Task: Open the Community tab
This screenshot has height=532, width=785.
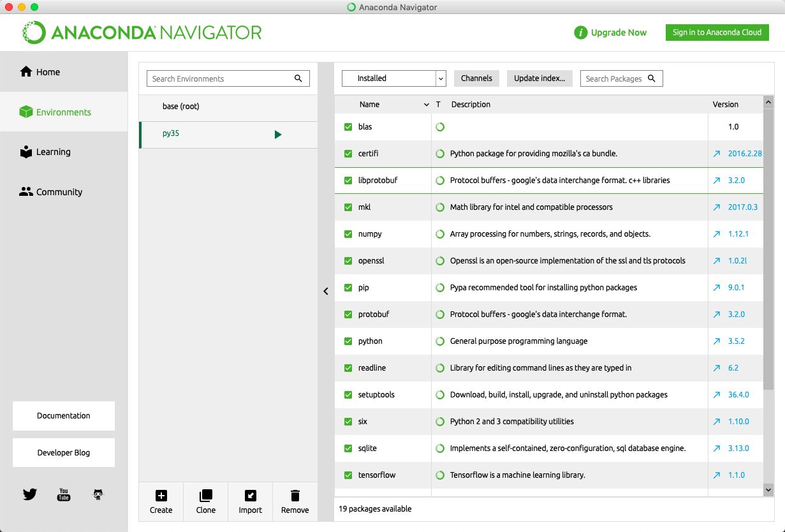Action: coord(64,192)
